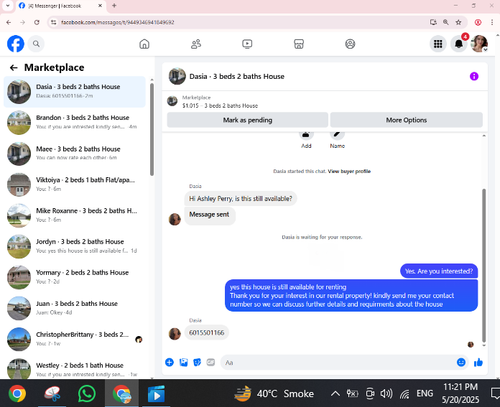Viewport: 500px width, 407px height.
Task: Click Dasia's phone number message 6015501166
Action: (x=207, y=333)
